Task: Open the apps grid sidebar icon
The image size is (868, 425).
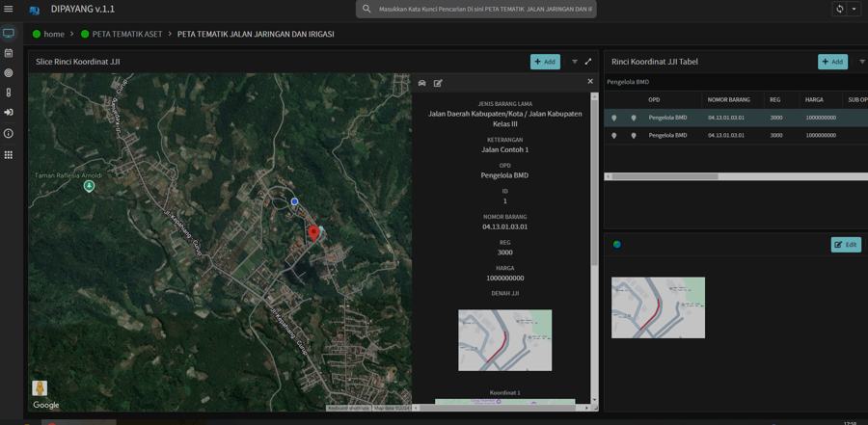Action: (x=9, y=155)
